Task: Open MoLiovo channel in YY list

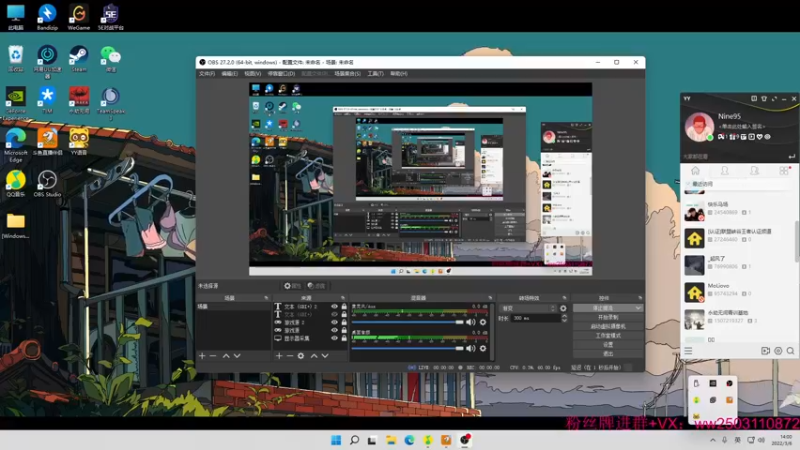Action: click(x=739, y=292)
